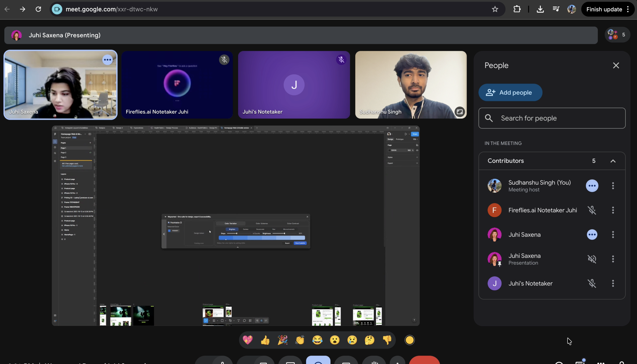This screenshot has width=637, height=364.
Task: Open more options for Fireflies.ai Notetaker Juhi row
Action: tap(613, 210)
